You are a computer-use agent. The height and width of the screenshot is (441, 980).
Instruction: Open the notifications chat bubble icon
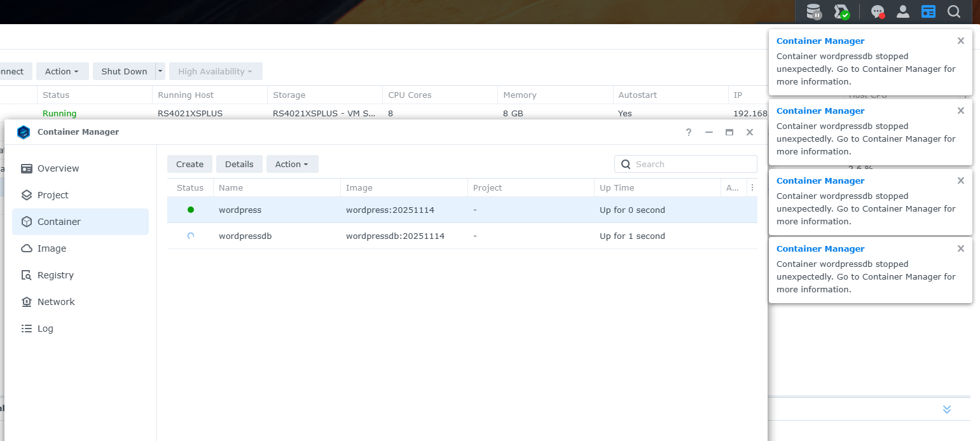coord(878,11)
